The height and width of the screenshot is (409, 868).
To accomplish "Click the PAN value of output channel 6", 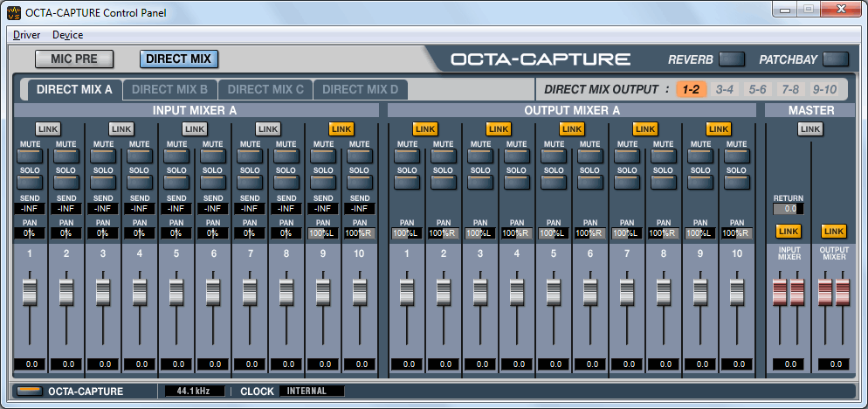I will pos(590,233).
